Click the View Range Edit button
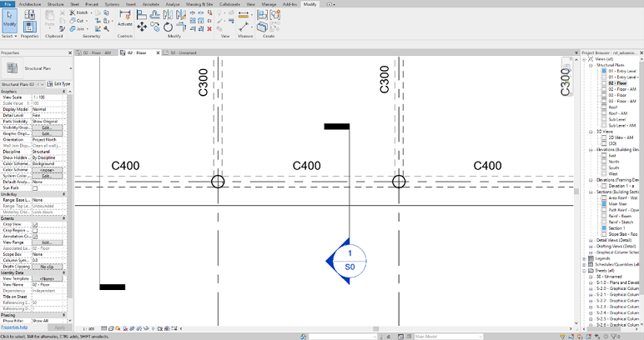Viewport: 644px width, 340px height. tap(48, 242)
